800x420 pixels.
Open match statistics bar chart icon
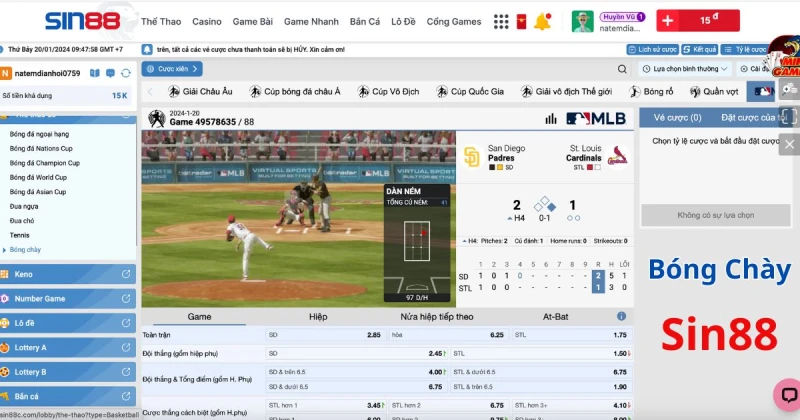[x=551, y=119]
